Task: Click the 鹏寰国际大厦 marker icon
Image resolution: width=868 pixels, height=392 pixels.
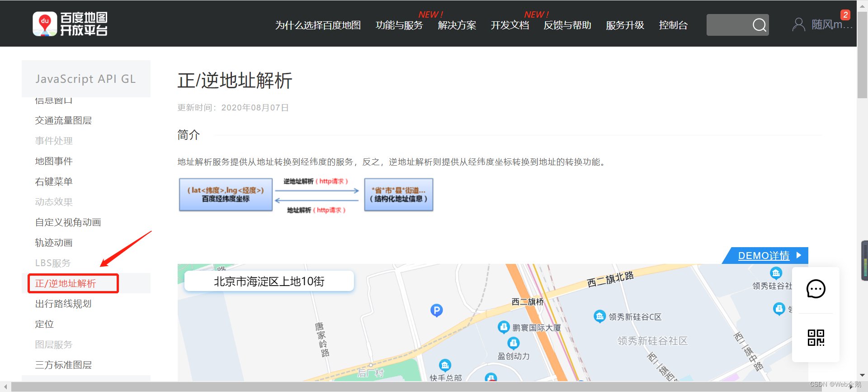Action: click(x=504, y=327)
